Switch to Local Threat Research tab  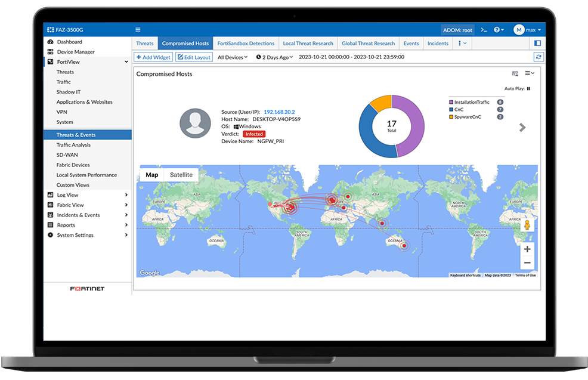pyautogui.click(x=308, y=44)
